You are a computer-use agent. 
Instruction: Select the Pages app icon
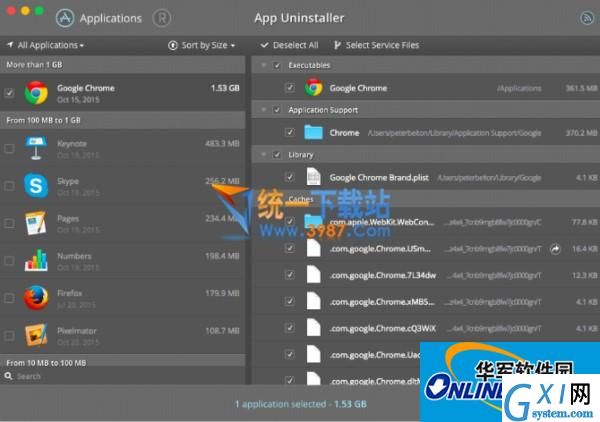pyautogui.click(x=36, y=223)
